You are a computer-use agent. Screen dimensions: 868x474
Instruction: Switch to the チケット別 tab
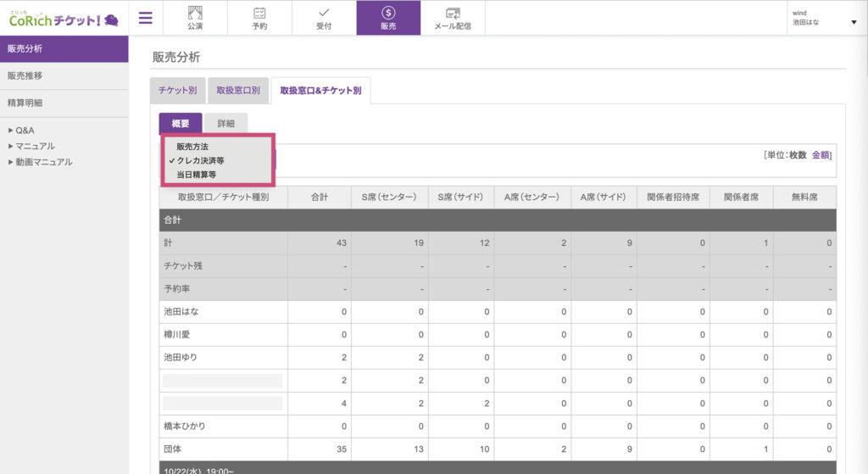(x=177, y=91)
